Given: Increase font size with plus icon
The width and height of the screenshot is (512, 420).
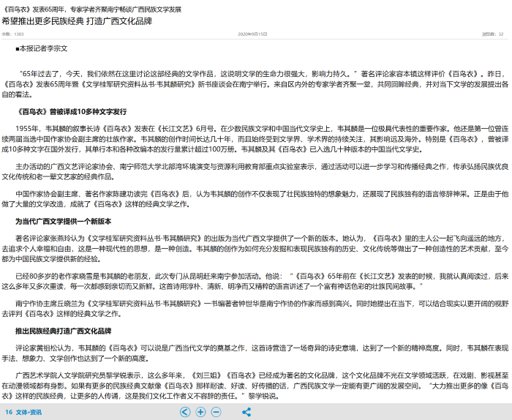Looking at the screenshot, I should pos(200,412).
